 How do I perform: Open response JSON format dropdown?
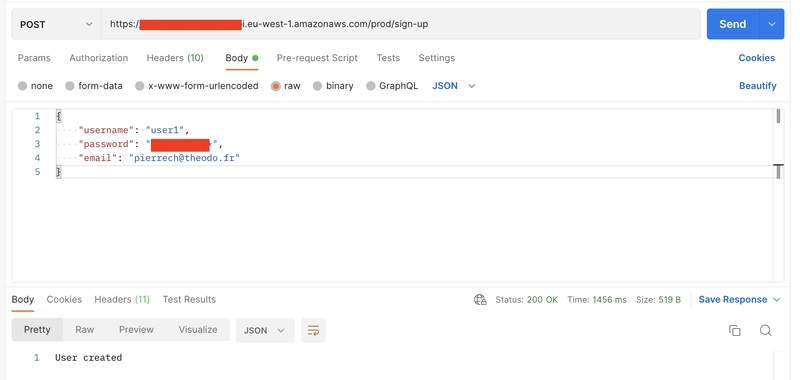[x=265, y=331]
